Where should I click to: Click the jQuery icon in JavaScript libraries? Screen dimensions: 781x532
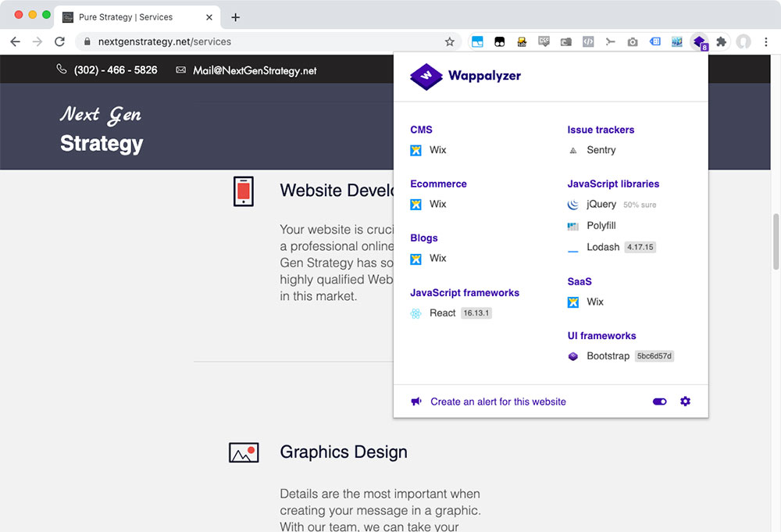click(573, 204)
